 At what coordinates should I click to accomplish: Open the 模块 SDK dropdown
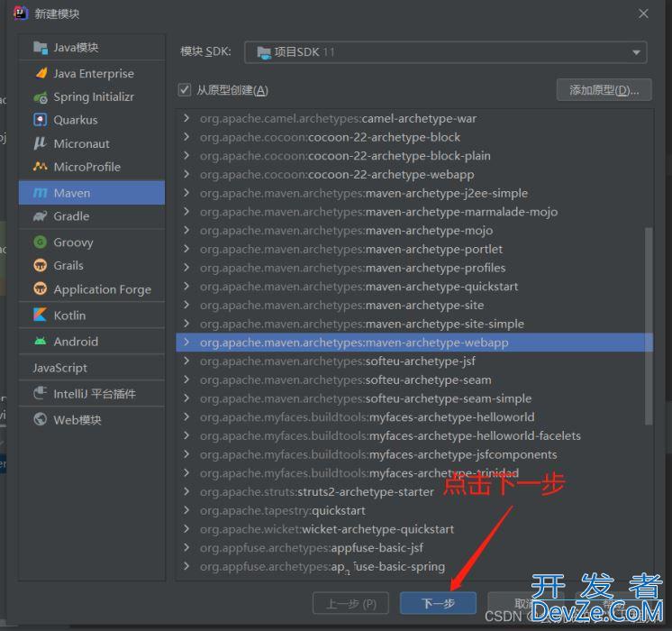pos(445,52)
